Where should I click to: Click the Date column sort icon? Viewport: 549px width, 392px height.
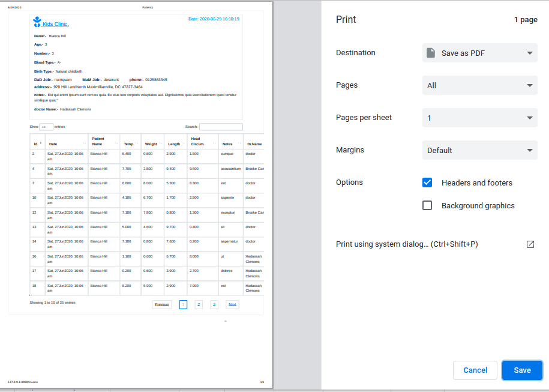click(85, 143)
